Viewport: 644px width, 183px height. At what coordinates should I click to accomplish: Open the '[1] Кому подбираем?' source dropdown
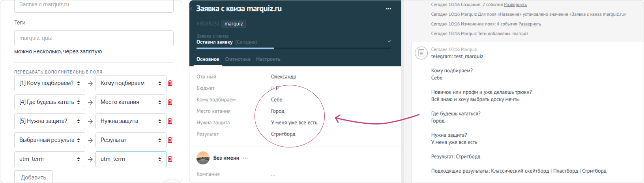pyautogui.click(x=50, y=83)
